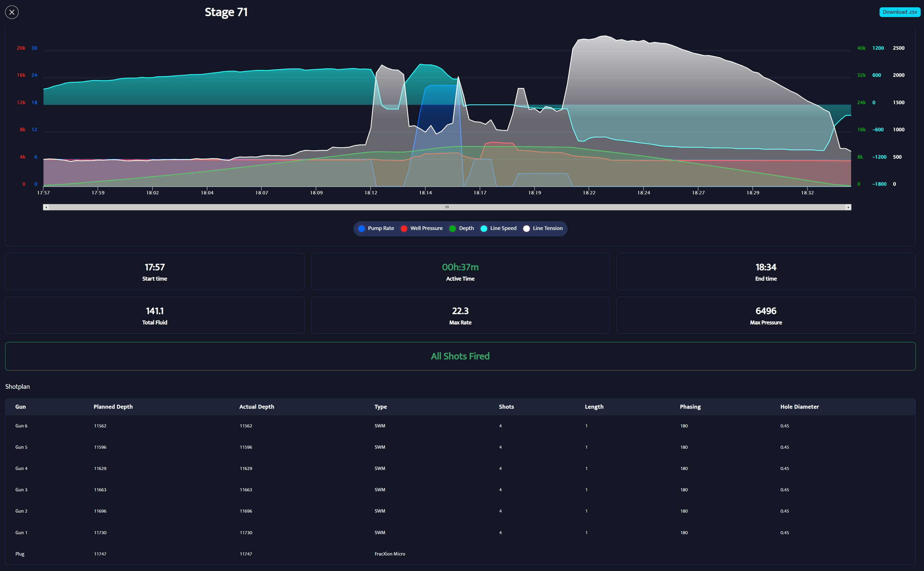Click the All Shots Fired banner
Viewport: 924px width, 571px height.
(460, 356)
